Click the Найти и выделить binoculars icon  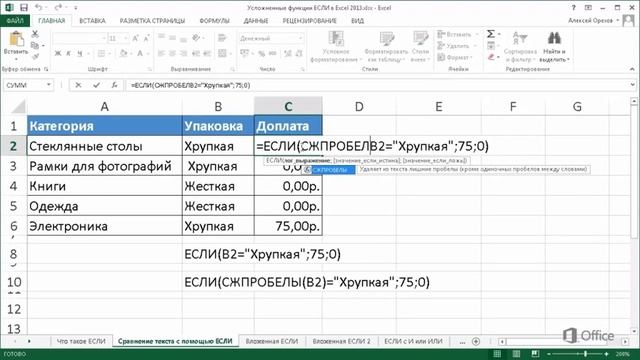[554, 39]
